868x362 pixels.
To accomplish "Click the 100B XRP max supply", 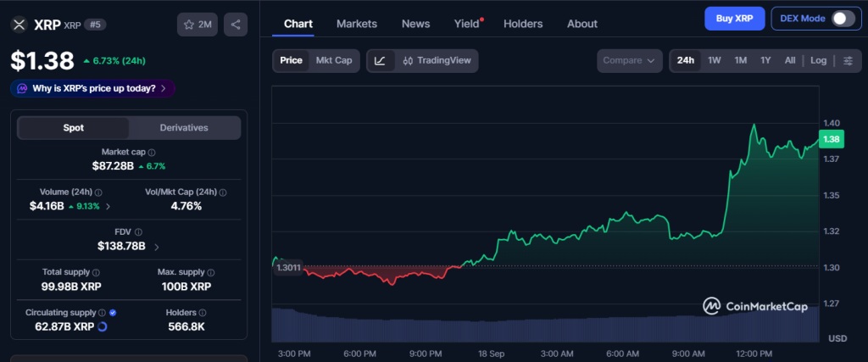I will click(x=185, y=287).
